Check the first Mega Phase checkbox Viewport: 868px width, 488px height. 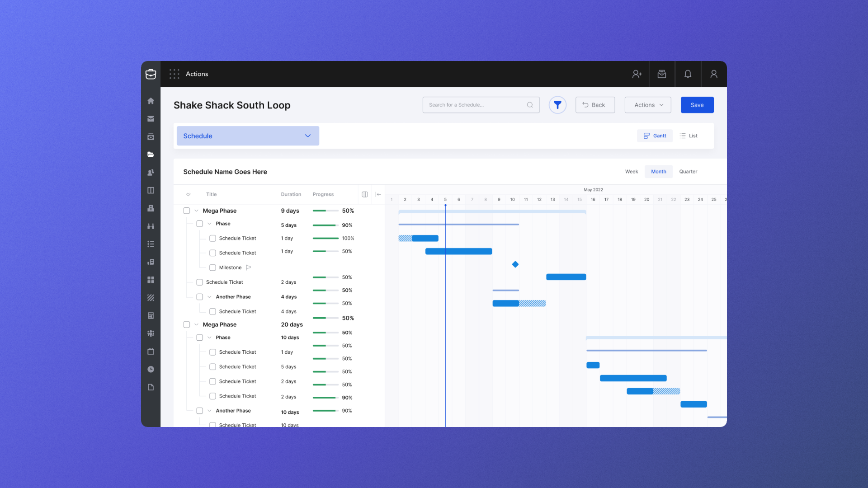coord(187,211)
